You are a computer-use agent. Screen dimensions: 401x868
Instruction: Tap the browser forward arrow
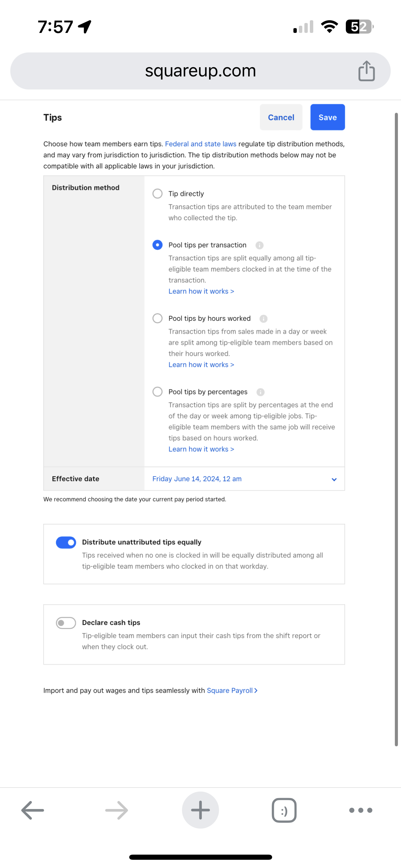117,810
